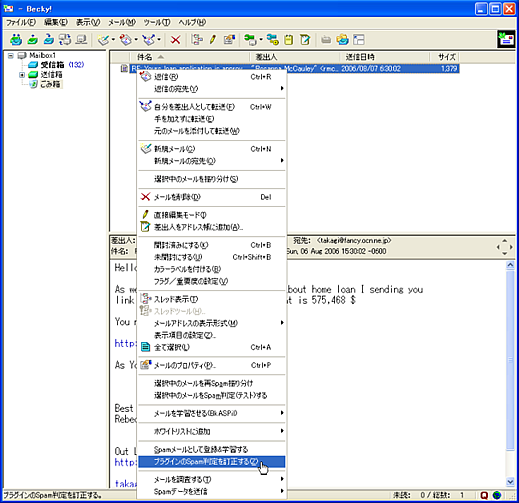Click the forward toolbar icon
519x503 pixels.
(149, 40)
